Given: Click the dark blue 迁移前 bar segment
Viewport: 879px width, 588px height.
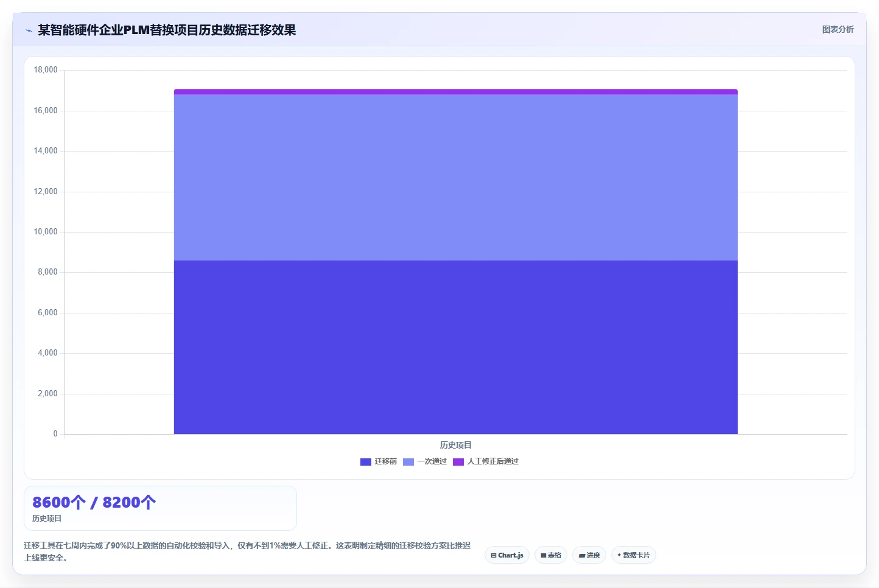Looking at the screenshot, I should (x=455, y=347).
